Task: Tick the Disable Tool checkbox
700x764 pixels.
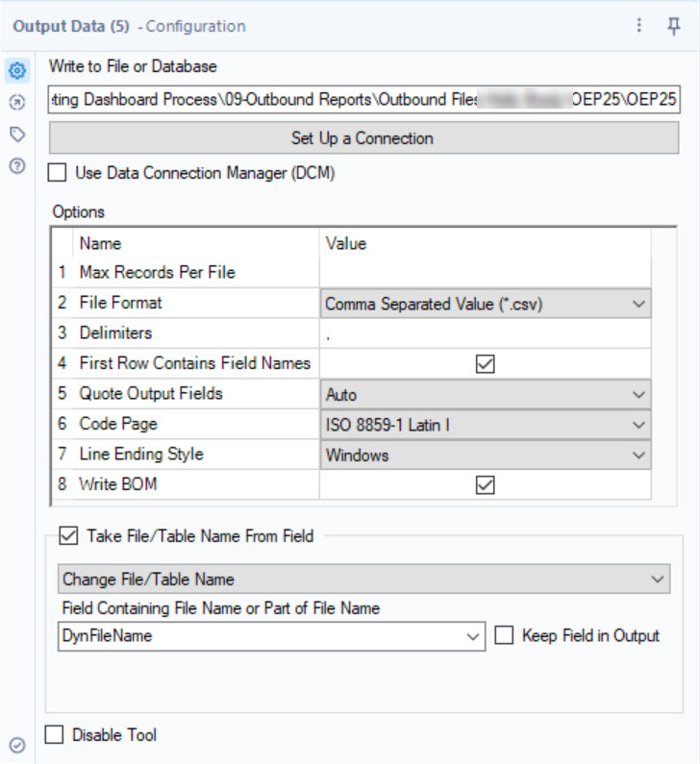Action: tap(56, 735)
